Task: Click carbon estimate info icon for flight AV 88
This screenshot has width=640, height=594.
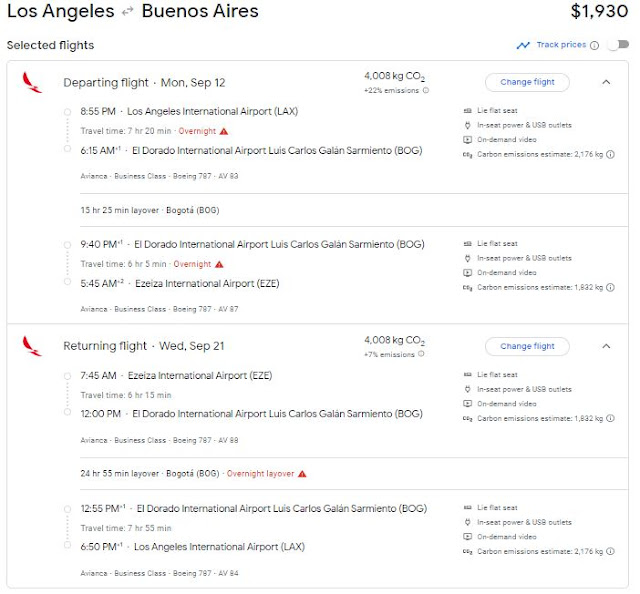Action: (x=611, y=418)
